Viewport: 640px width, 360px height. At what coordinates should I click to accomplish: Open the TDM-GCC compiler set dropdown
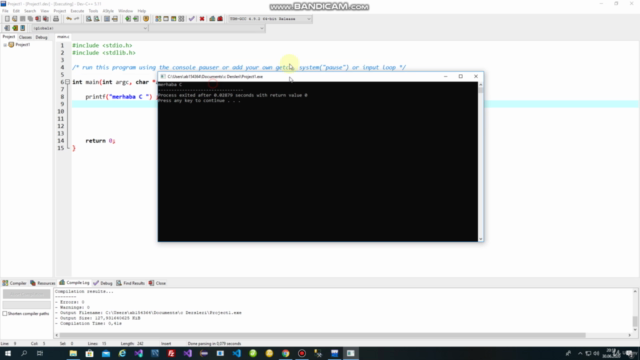[270, 19]
